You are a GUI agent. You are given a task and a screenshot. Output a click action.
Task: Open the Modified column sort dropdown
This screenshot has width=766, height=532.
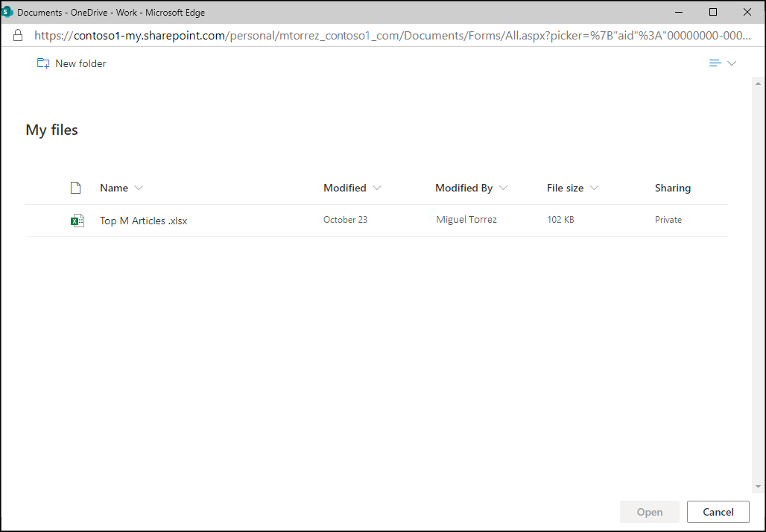point(377,187)
